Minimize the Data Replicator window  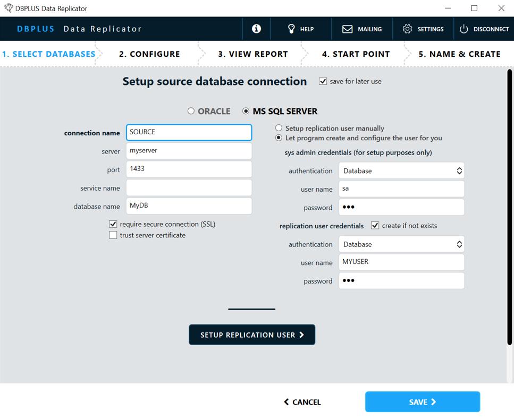(448, 8)
